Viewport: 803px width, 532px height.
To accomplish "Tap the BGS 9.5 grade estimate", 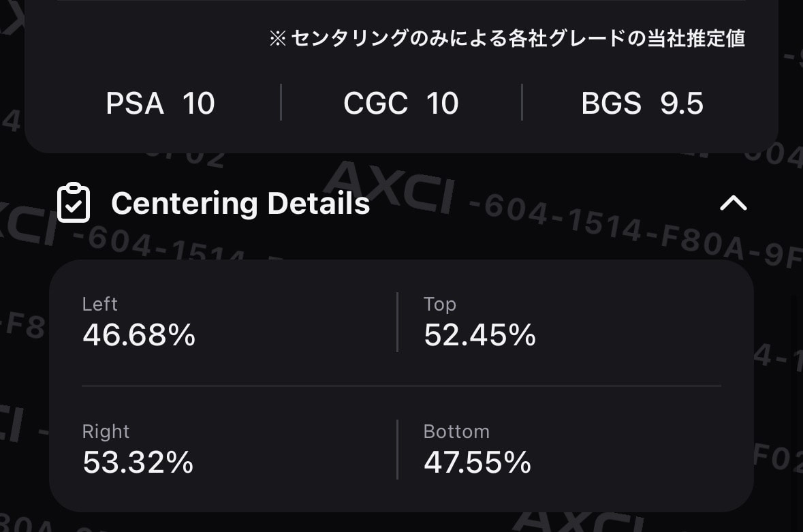I will 642,104.
